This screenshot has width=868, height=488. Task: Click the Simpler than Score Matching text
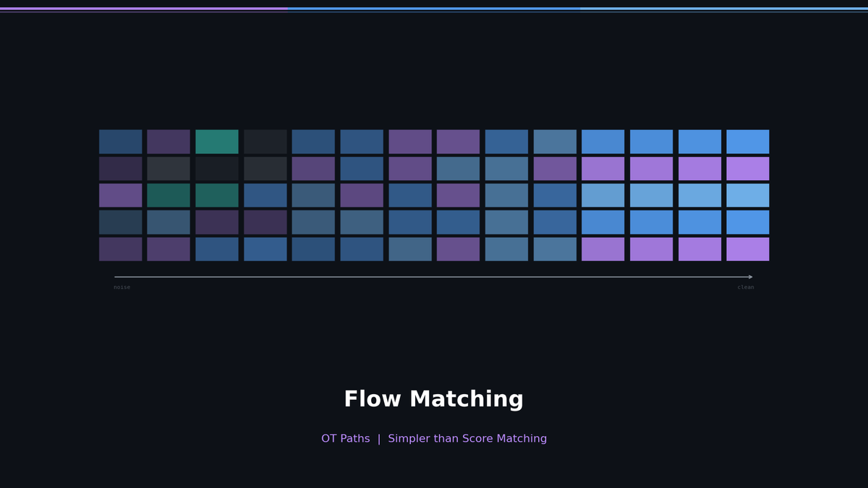(x=467, y=438)
